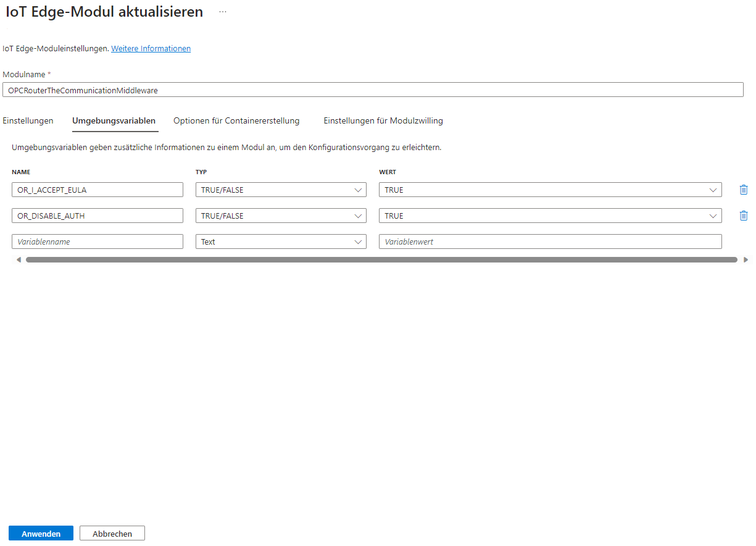756x546 pixels.
Task: Click the Abbrechen button
Action: [x=112, y=534]
